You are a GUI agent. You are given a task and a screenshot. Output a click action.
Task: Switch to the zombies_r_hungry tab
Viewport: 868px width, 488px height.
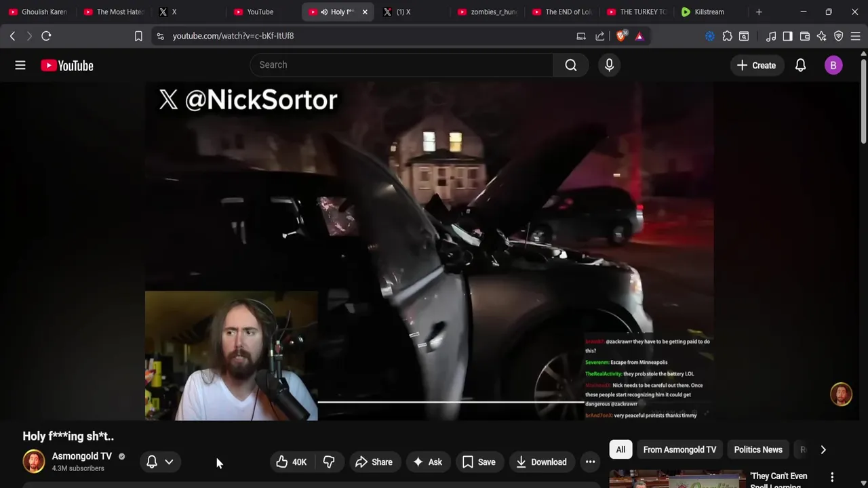[x=487, y=12]
